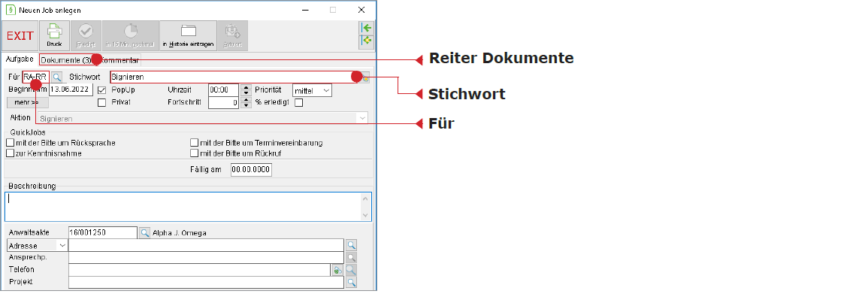Click the Fällig am date field
The height and width of the screenshot is (297, 868).
tap(251, 170)
